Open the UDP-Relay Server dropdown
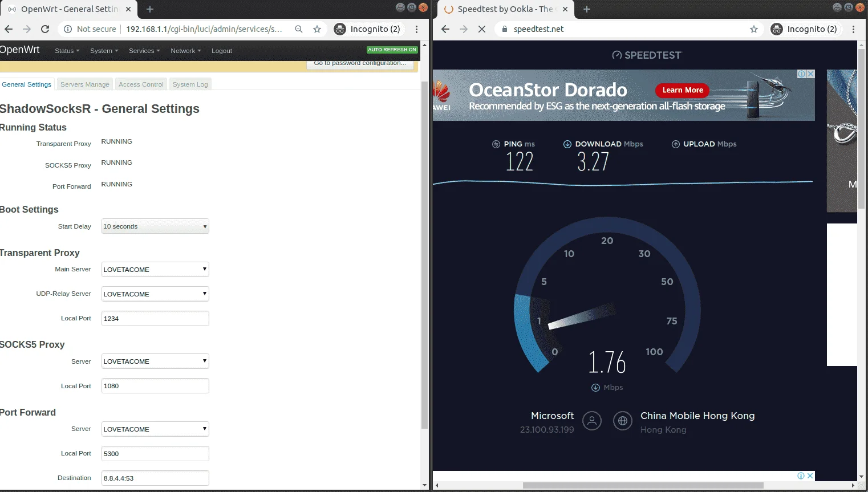The width and height of the screenshot is (868, 492). pos(155,294)
